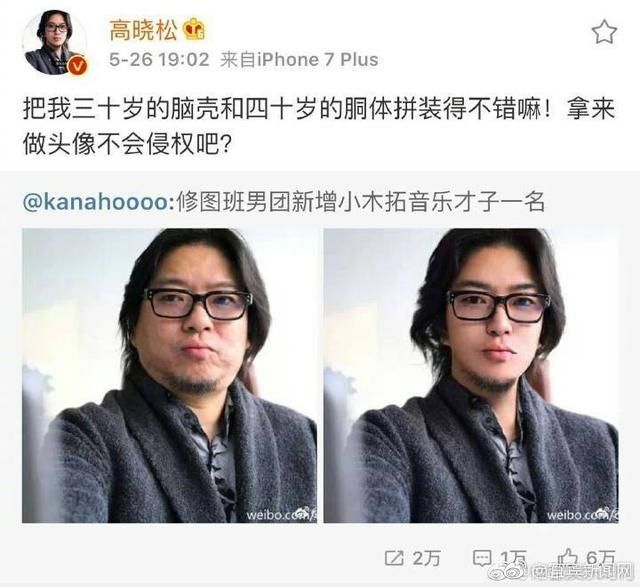Click the weibo.com watermark on right photo
The height and width of the screenshot is (587, 640).
tap(582, 514)
